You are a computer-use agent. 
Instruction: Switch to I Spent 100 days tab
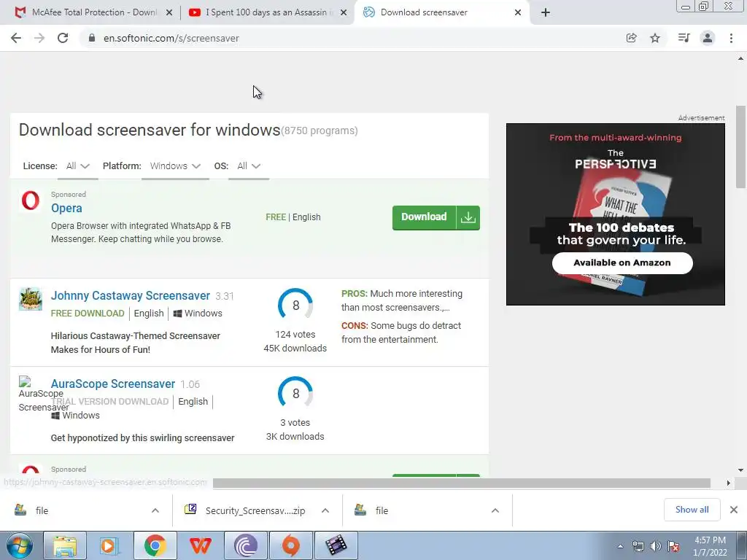coord(267,12)
